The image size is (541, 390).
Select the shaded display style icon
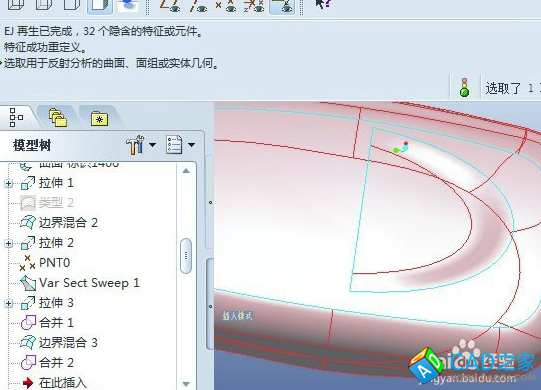coord(100,5)
